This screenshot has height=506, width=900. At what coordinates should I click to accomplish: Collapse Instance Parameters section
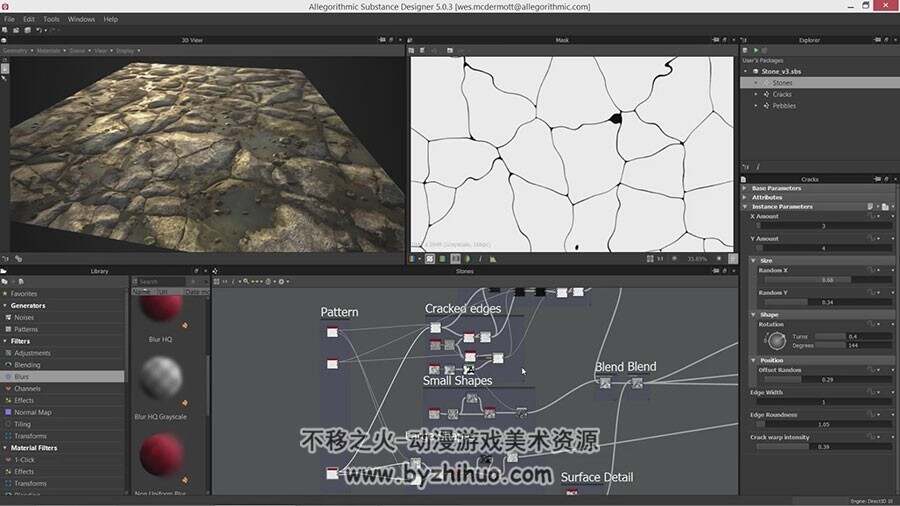pyautogui.click(x=745, y=207)
